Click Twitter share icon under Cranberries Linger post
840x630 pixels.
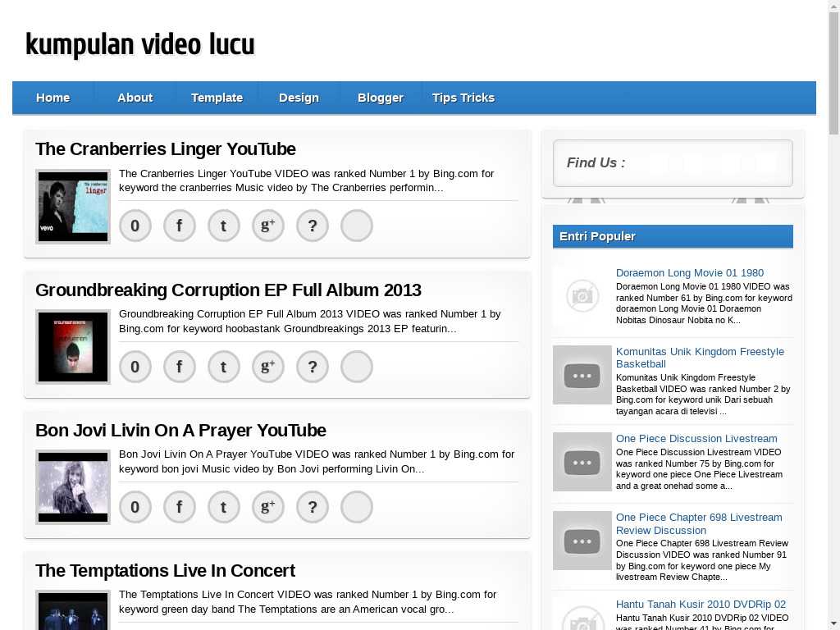[224, 226]
